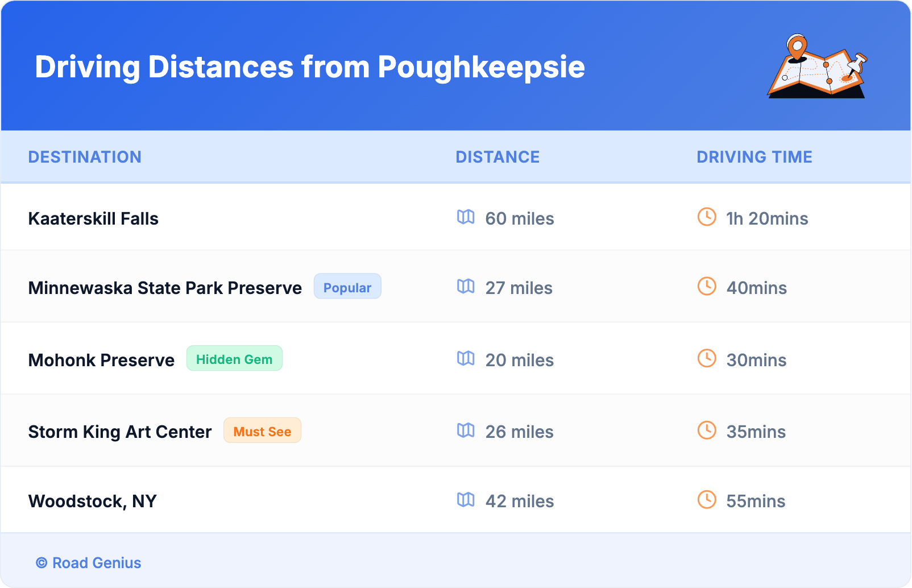Click the map icon beside 42 miles
This screenshot has height=588, width=912.
click(x=466, y=500)
